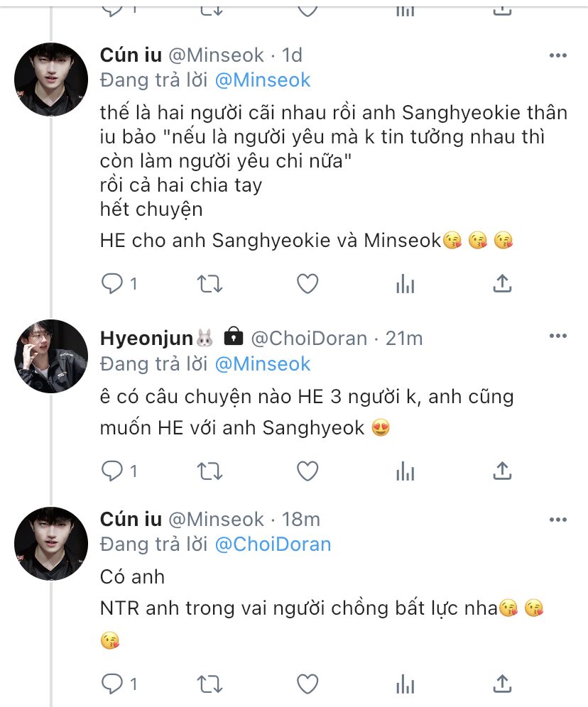This screenshot has width=588, height=707.
Task: Like the tweet mentioning NTR
Action: tap(307, 684)
